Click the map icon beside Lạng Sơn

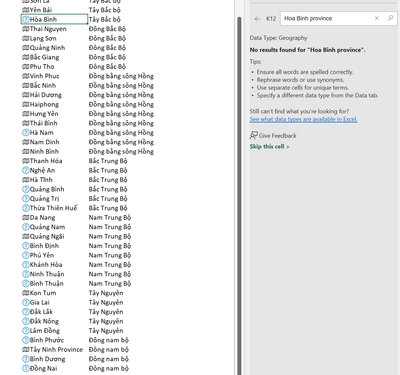pos(26,38)
